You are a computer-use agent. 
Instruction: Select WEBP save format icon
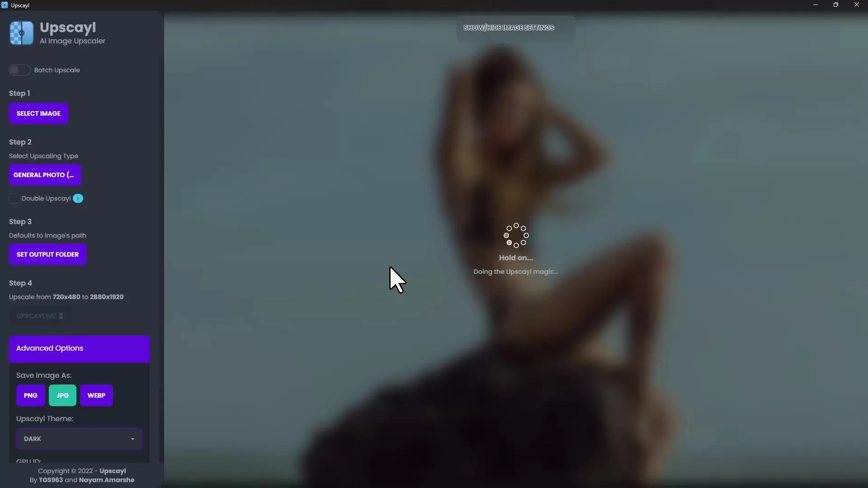[x=97, y=395]
